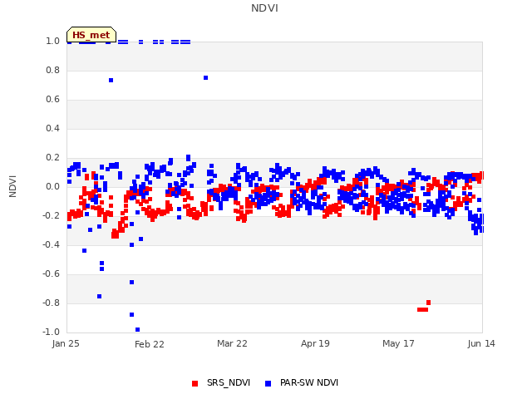Click the NDVI chart title

click(x=264, y=8)
